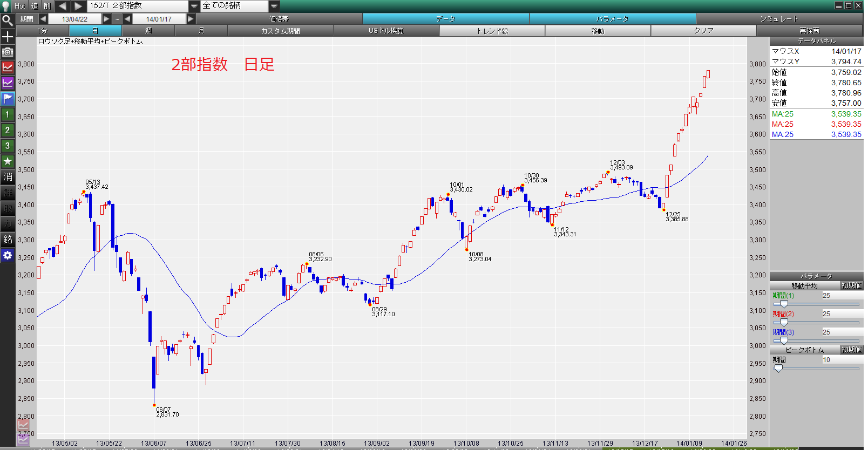Toggle the パラメータ panel button
The width and height of the screenshot is (868, 450).
[612, 19]
